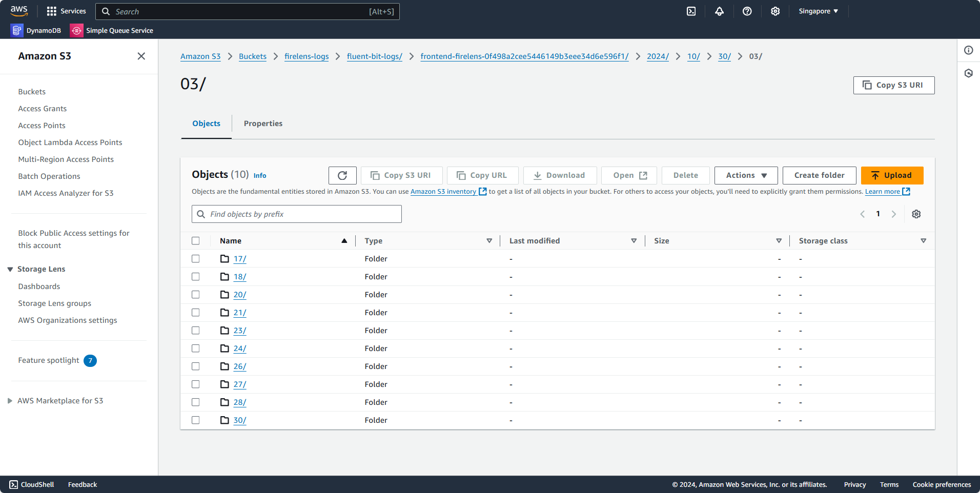Collapse the Storage Lens section
Screen dimensions: 980x493
[10, 269]
